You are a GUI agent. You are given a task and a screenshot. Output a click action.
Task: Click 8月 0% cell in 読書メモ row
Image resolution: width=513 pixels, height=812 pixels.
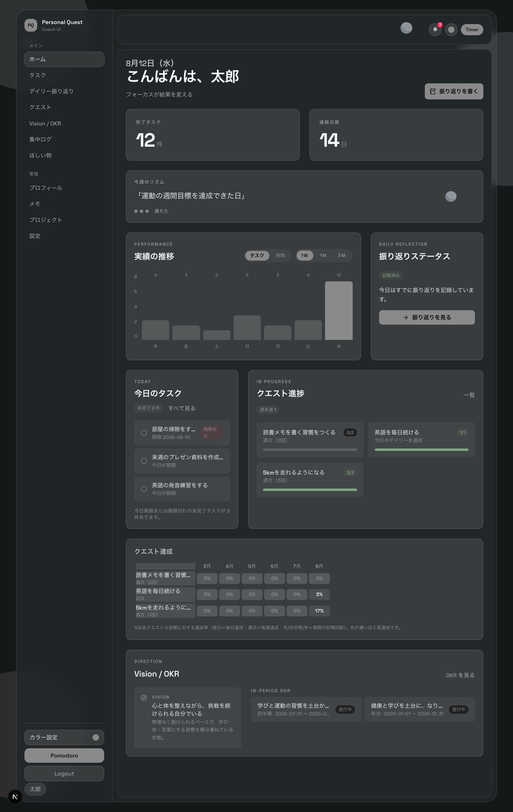click(319, 578)
